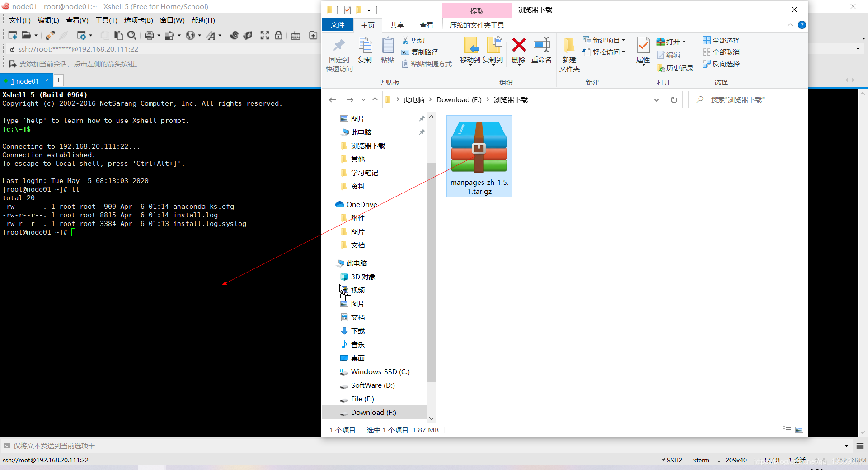
Task: Click the Color scheme icon in Xshell toolbar
Action: pos(169,35)
